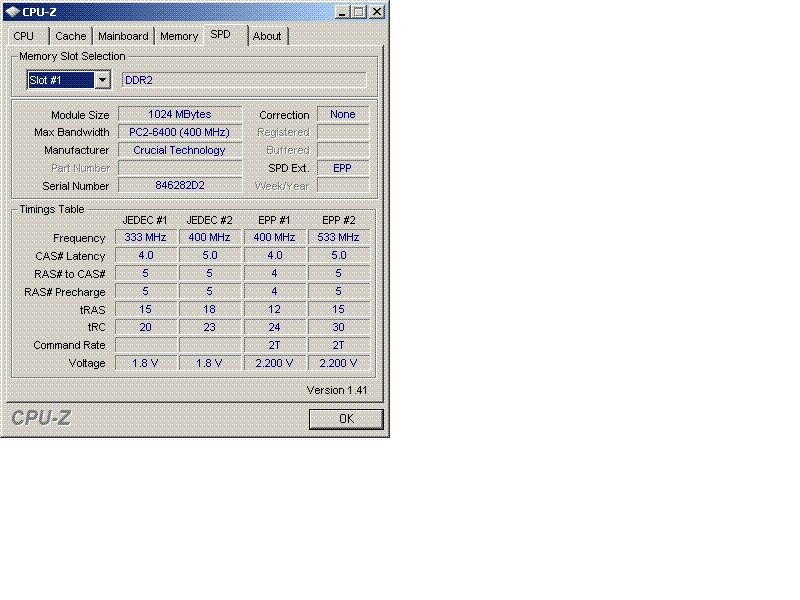
Task: Click the Slot #1 combo box
Action: (69, 80)
